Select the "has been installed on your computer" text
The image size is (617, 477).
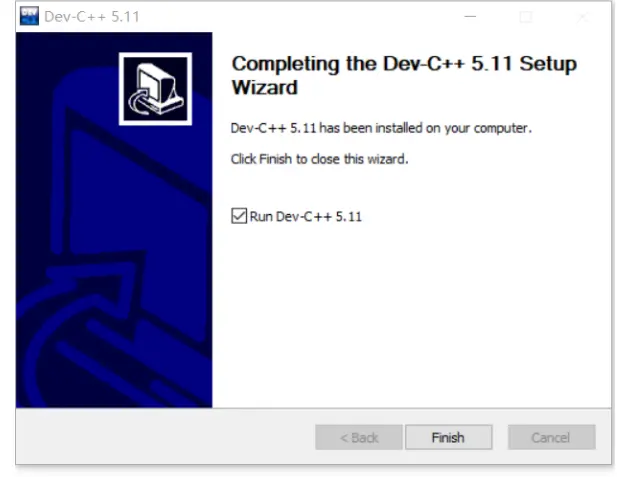pyautogui.click(x=425, y=128)
